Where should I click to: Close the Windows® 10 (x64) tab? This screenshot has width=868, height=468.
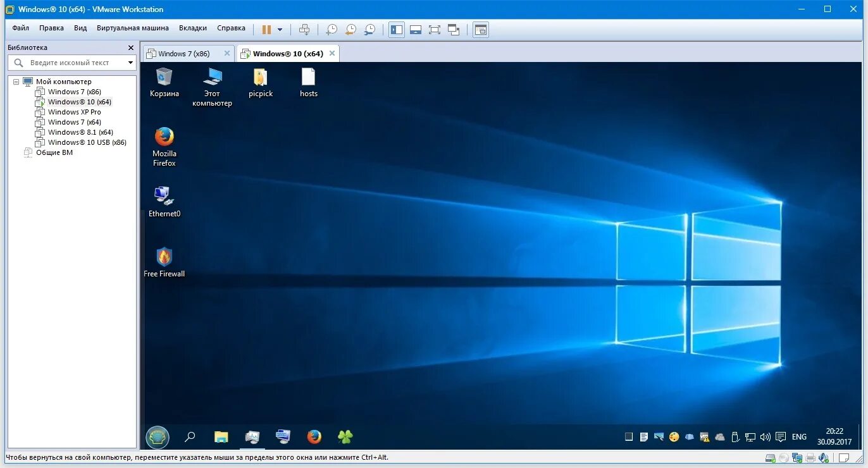pos(332,54)
